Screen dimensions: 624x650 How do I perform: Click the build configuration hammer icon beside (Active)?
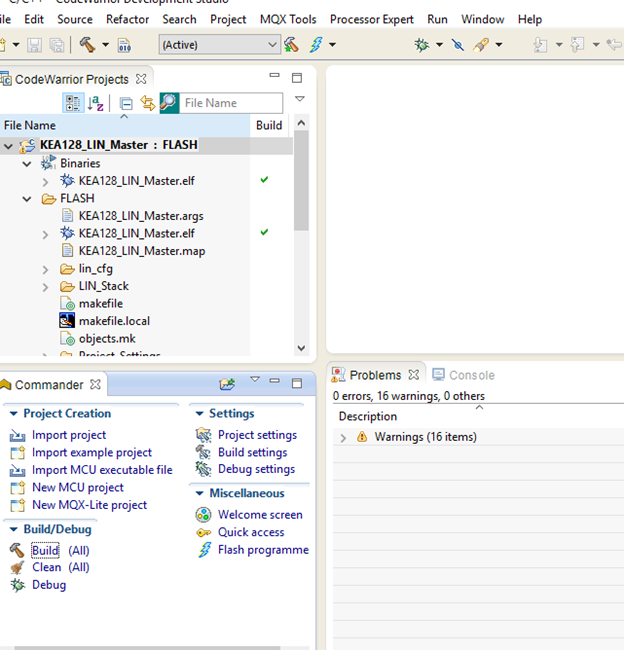291,45
